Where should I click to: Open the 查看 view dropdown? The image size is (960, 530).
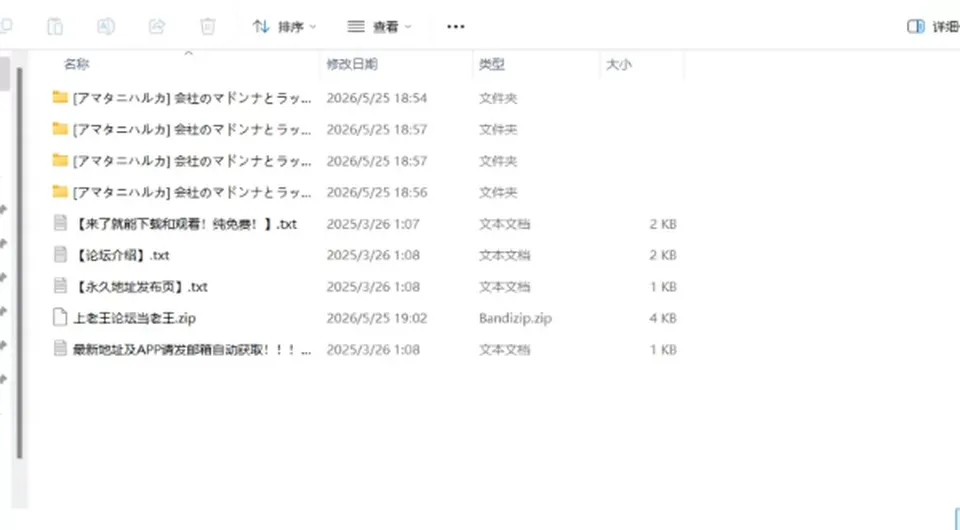380,26
